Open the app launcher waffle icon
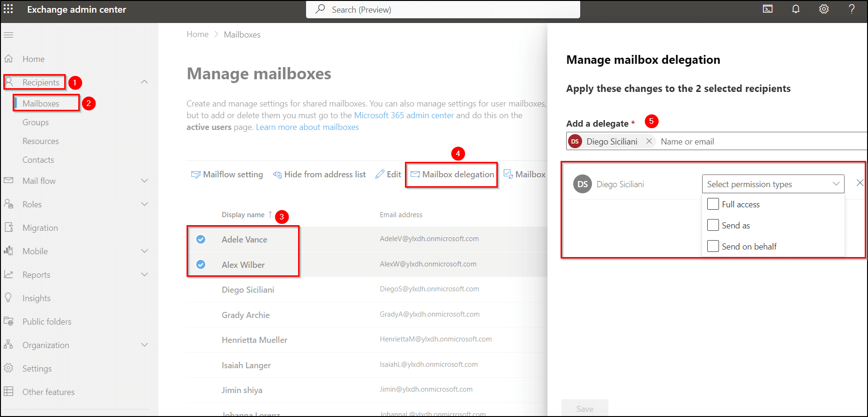The height and width of the screenshot is (417, 868). click(8, 9)
